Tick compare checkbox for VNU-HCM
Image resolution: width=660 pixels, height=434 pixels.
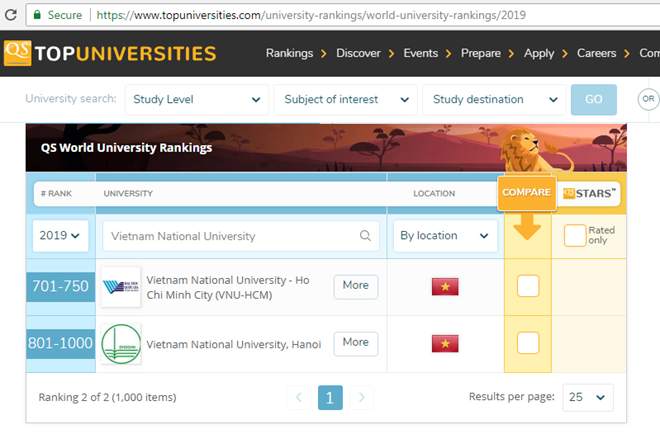(x=527, y=287)
